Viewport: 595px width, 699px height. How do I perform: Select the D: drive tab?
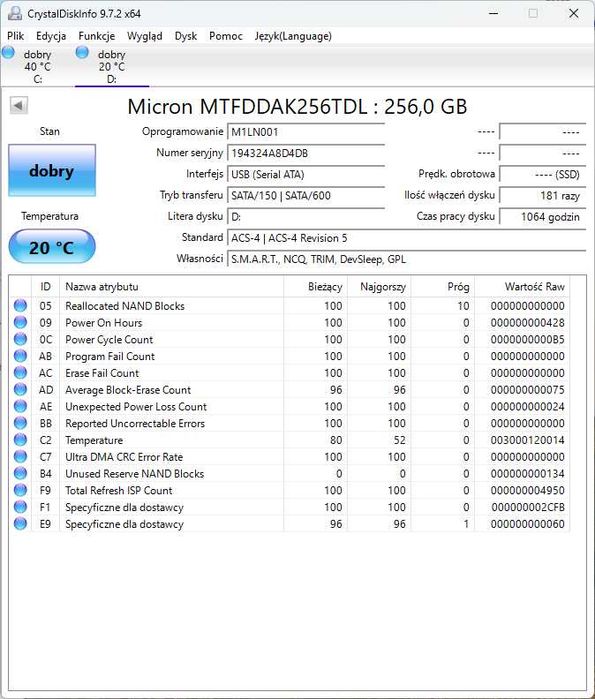tap(112, 66)
